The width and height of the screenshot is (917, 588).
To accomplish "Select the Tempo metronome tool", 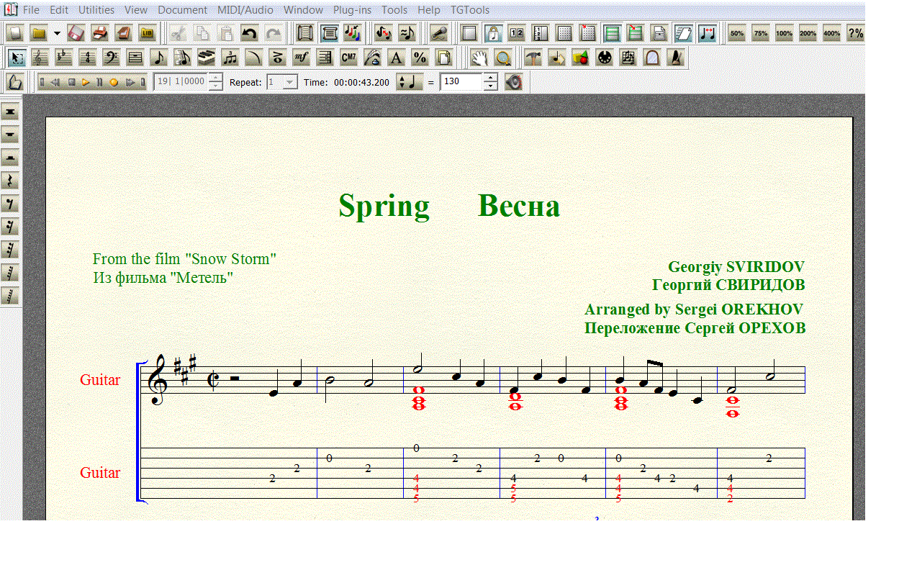I will [x=674, y=58].
